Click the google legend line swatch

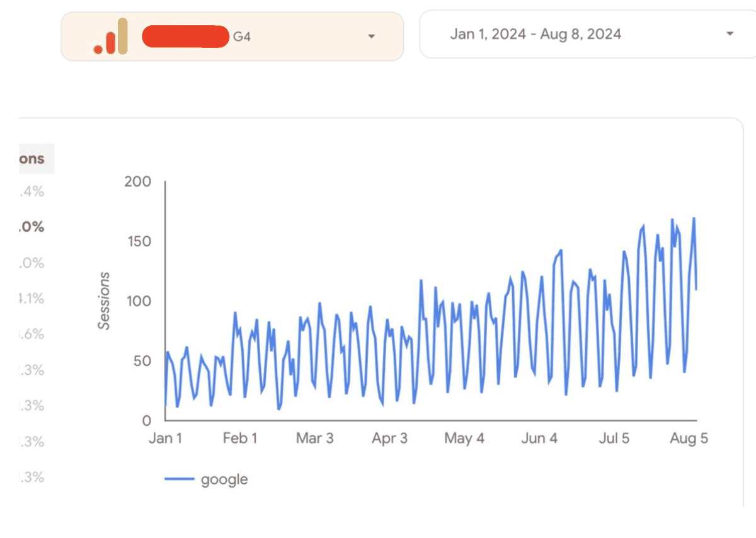pyautogui.click(x=179, y=479)
